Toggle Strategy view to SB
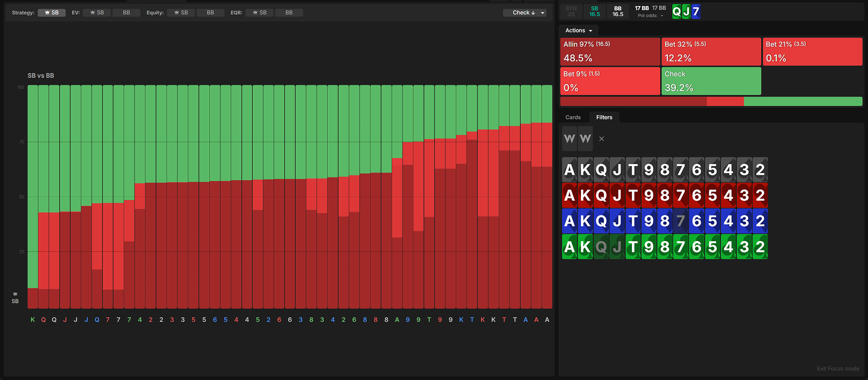 tap(52, 12)
